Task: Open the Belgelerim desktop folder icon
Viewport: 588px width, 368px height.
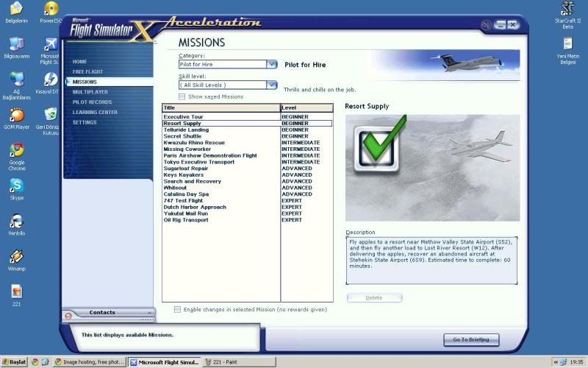Action: pyautogui.click(x=16, y=12)
